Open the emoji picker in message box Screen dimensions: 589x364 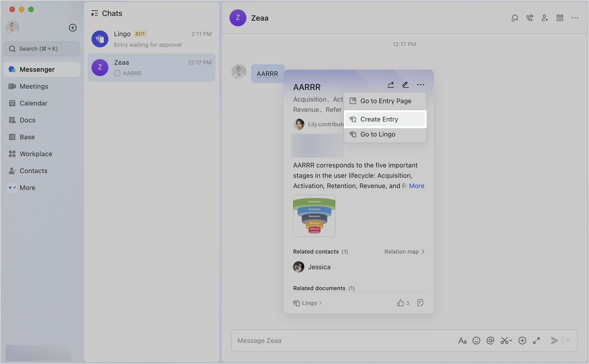476,341
